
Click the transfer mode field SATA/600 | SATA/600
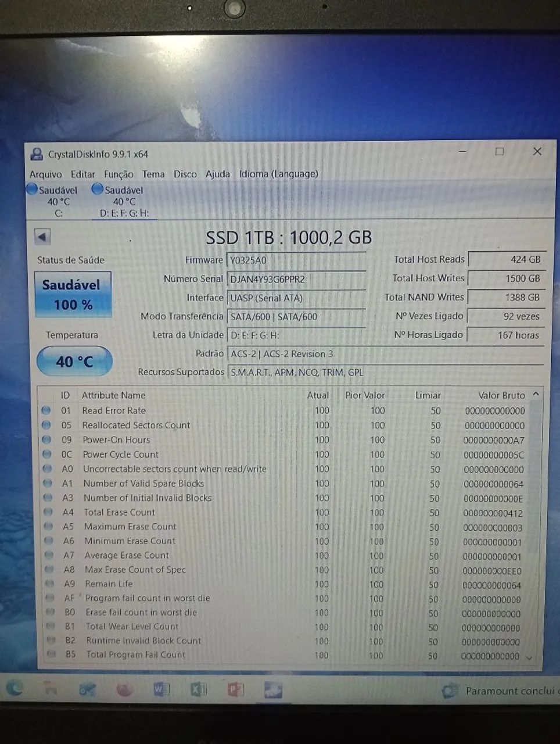point(296,317)
